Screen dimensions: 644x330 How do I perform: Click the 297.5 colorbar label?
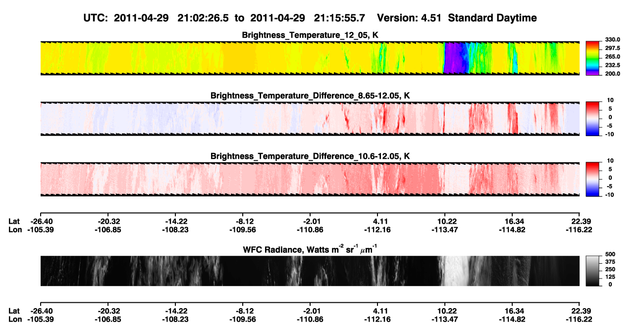pos(612,48)
